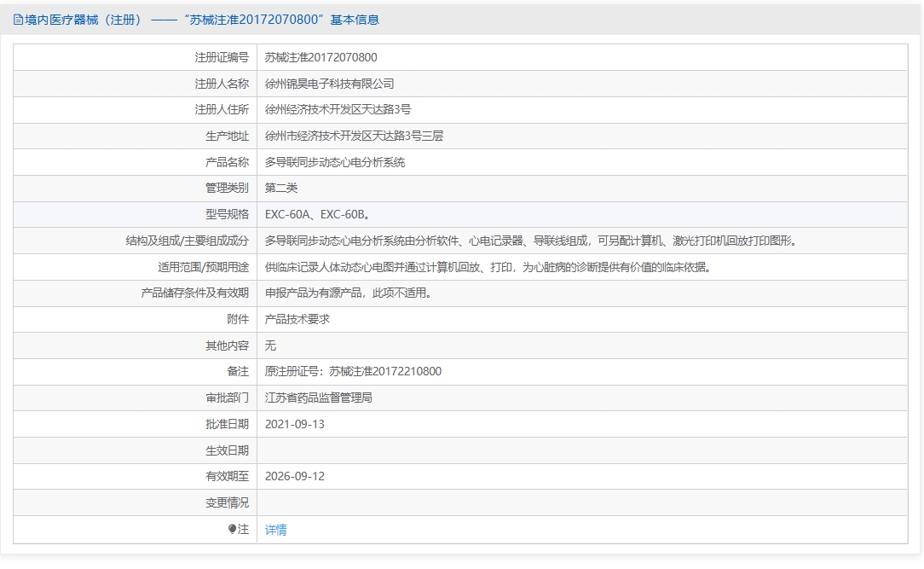The width and height of the screenshot is (924, 569).
Task: Click the 结构及组成/主要组成成分 label
Action: point(188,241)
